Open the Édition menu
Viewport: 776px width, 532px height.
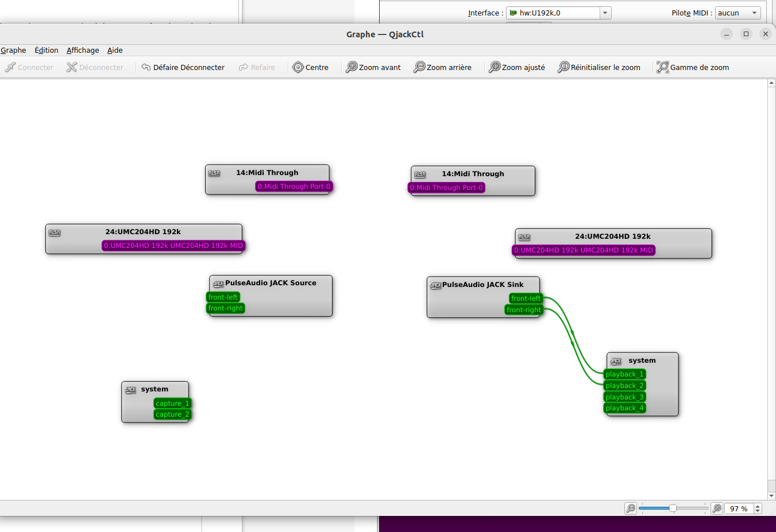pyautogui.click(x=47, y=51)
